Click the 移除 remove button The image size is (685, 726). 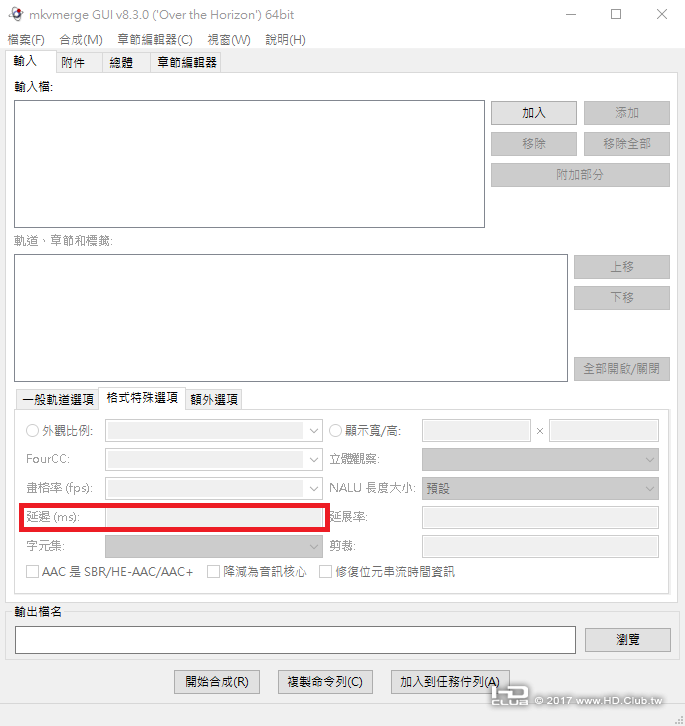pos(534,144)
